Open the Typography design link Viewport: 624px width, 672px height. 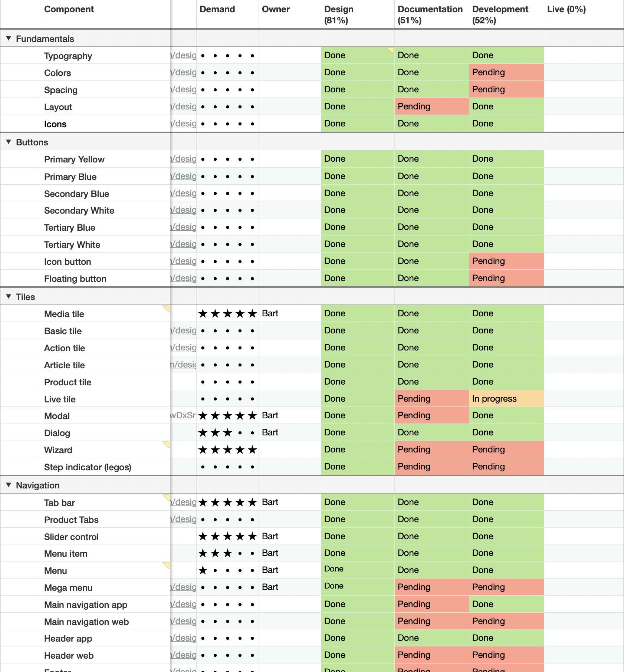click(183, 56)
